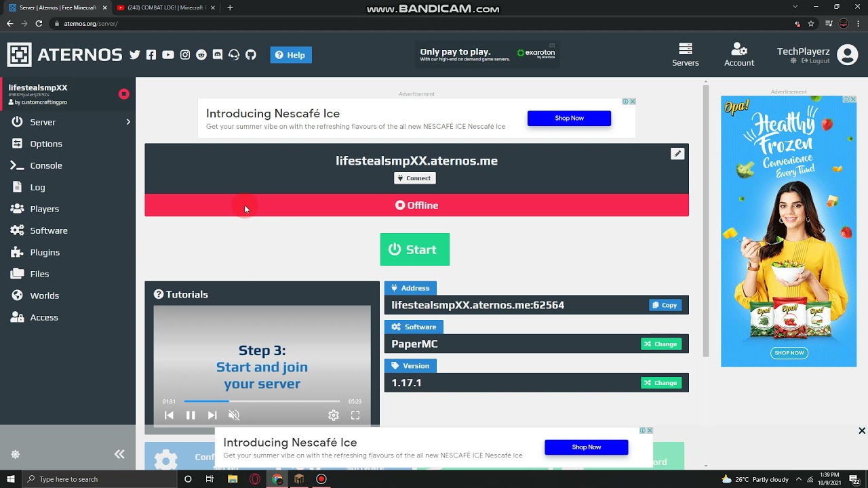Pause the tutorial video
This screenshot has width=868, height=488.
point(191,415)
